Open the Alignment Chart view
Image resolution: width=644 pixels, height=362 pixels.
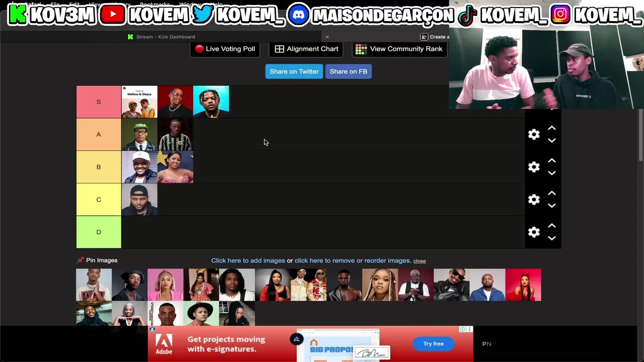pyautogui.click(x=306, y=49)
